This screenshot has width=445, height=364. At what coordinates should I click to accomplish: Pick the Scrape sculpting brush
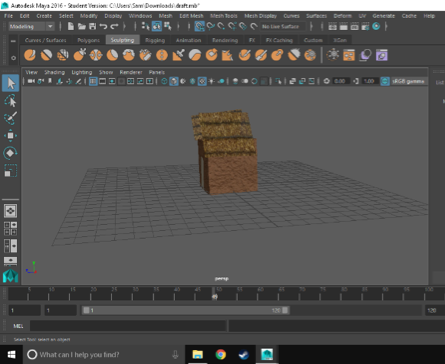point(211,55)
